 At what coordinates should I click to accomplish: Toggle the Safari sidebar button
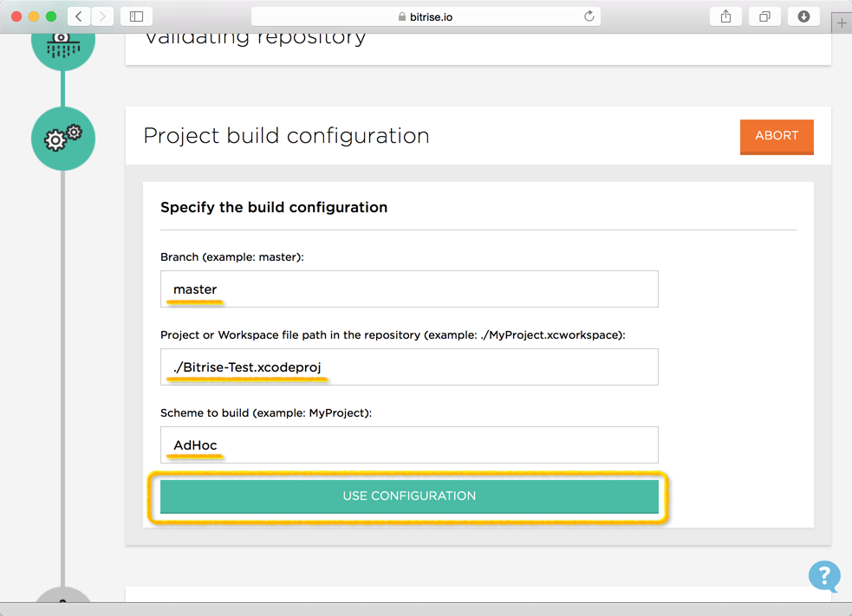point(136,16)
